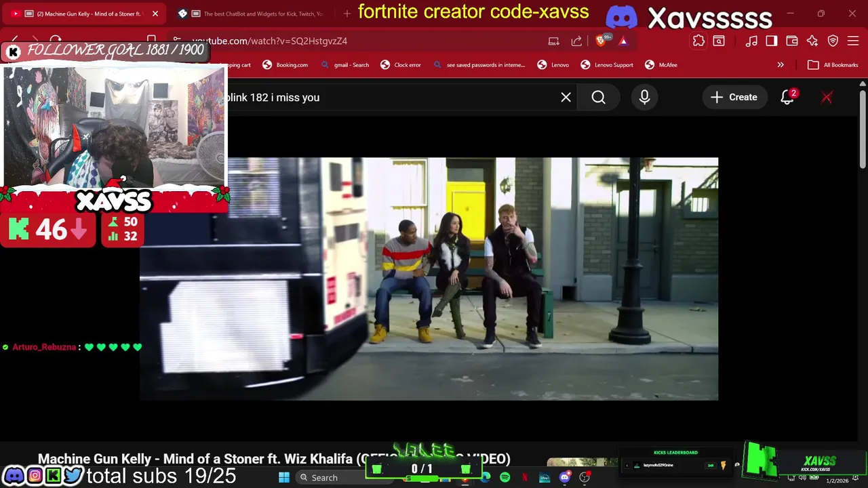This screenshot has width=868, height=488.
Task: Open the All Bookmarks folder
Action: click(x=833, y=65)
